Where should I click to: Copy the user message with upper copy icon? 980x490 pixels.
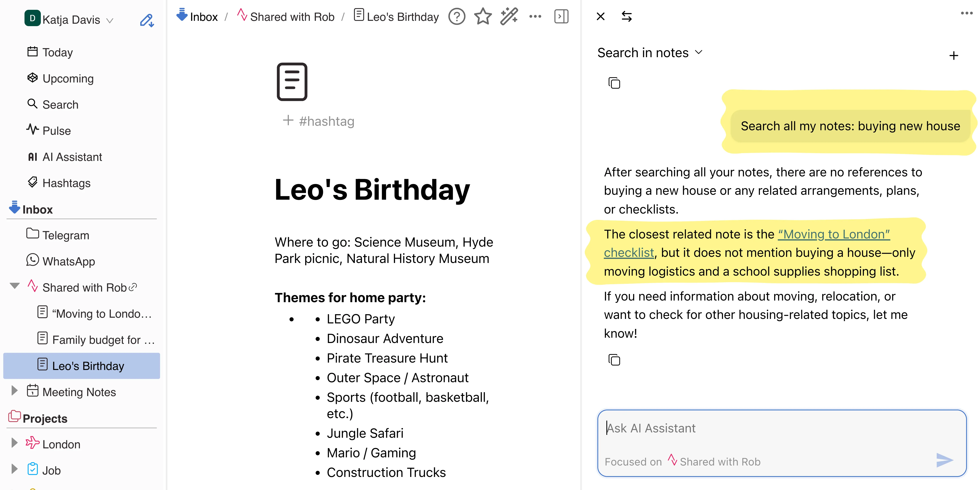[614, 83]
